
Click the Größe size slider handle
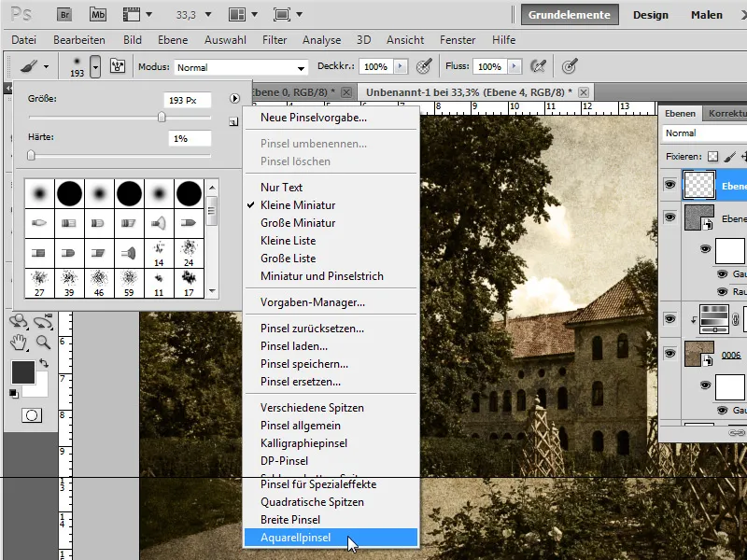point(162,117)
